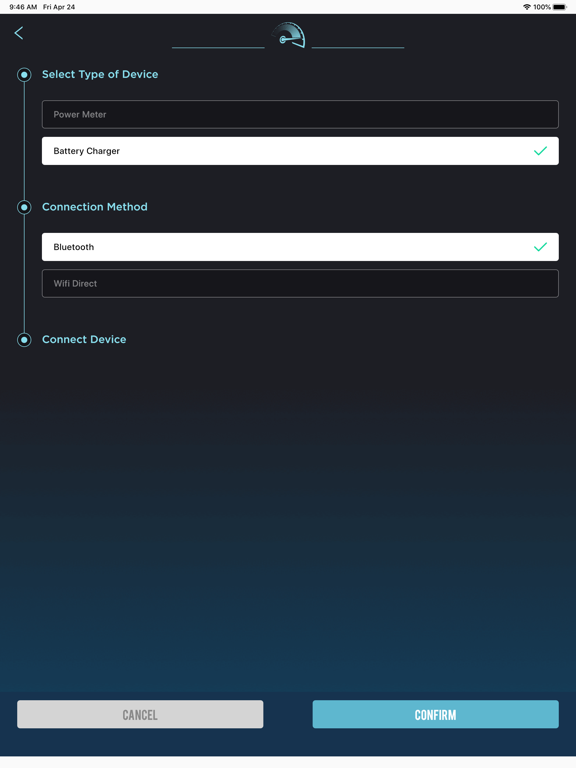Screen dimensions: 576x768
Task: Select the Power Meter device type
Action: pos(300,114)
